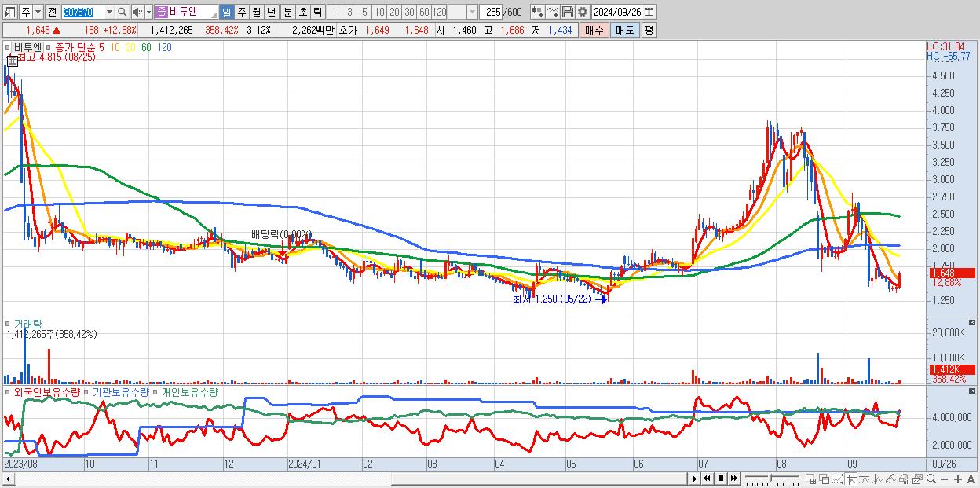Select the 일 daily period toggle
This screenshot has width=980, height=488.
pyautogui.click(x=226, y=12)
